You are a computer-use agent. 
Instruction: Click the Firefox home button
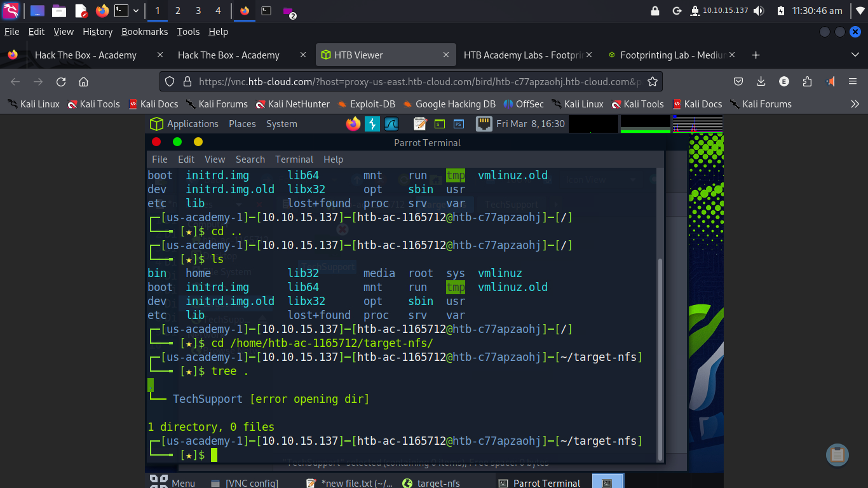pyautogui.click(x=83, y=81)
